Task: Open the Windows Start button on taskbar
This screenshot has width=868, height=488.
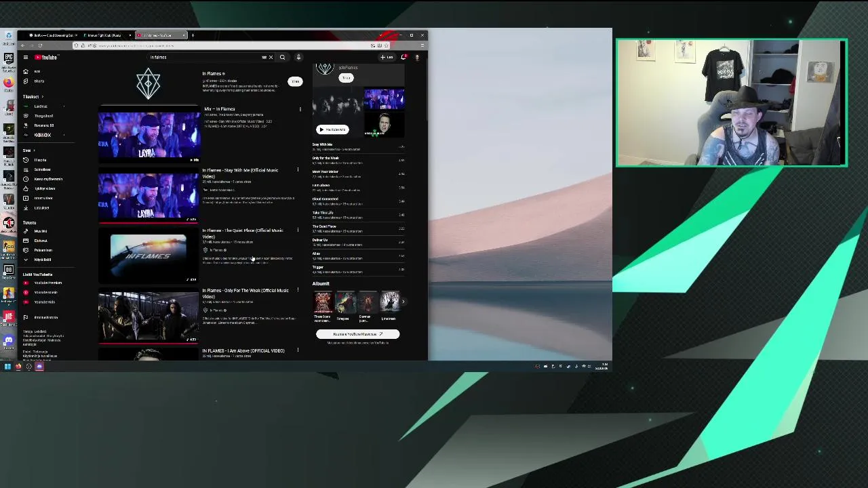Action: click(x=7, y=367)
